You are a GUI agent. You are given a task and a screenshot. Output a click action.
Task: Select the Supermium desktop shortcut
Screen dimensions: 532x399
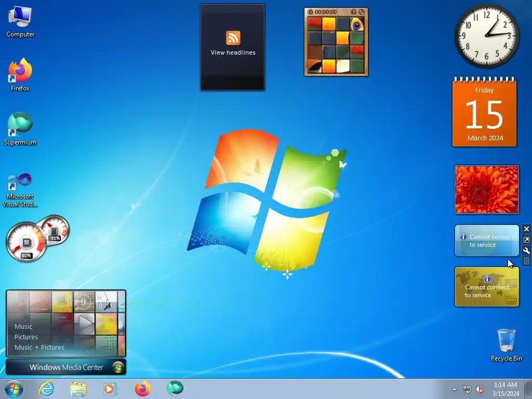(x=20, y=129)
